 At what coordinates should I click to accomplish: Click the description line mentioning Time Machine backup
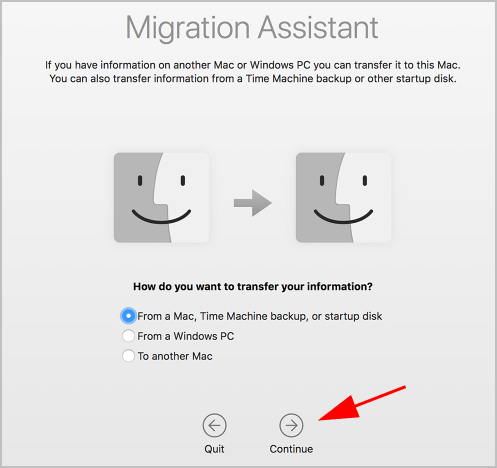(x=253, y=79)
